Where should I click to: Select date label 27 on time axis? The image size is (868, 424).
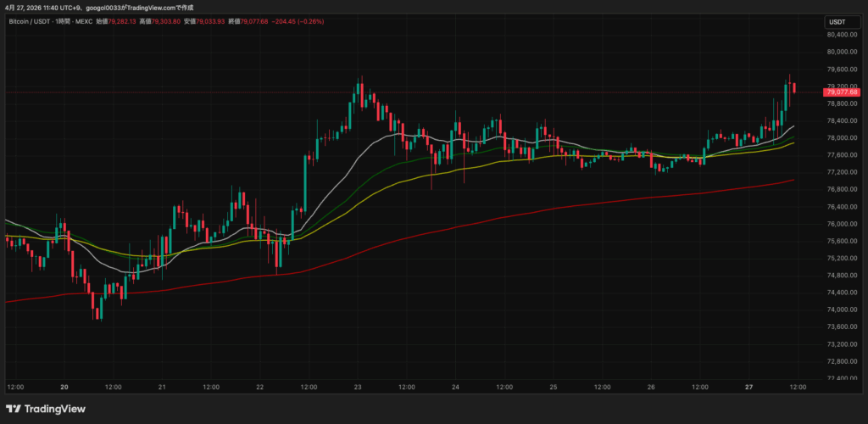[749, 387]
